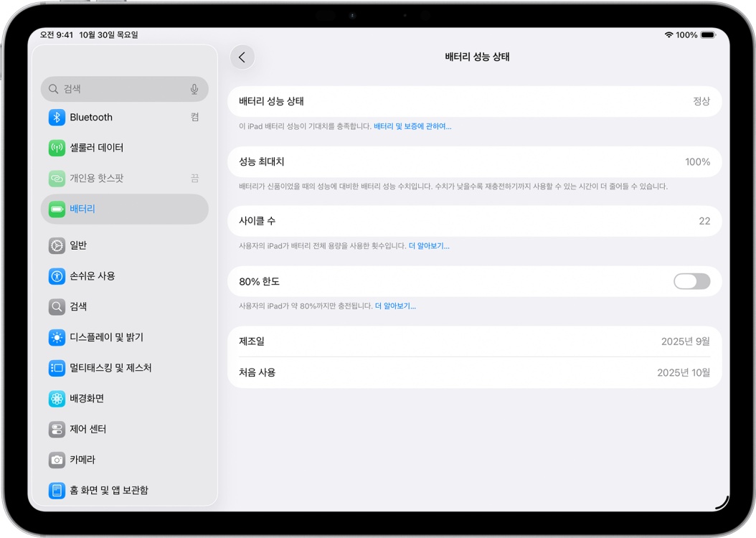Viewport: 756px width, 538px height.
Task: Tap the 오전 9:41 clock in status bar
Action: (57, 34)
